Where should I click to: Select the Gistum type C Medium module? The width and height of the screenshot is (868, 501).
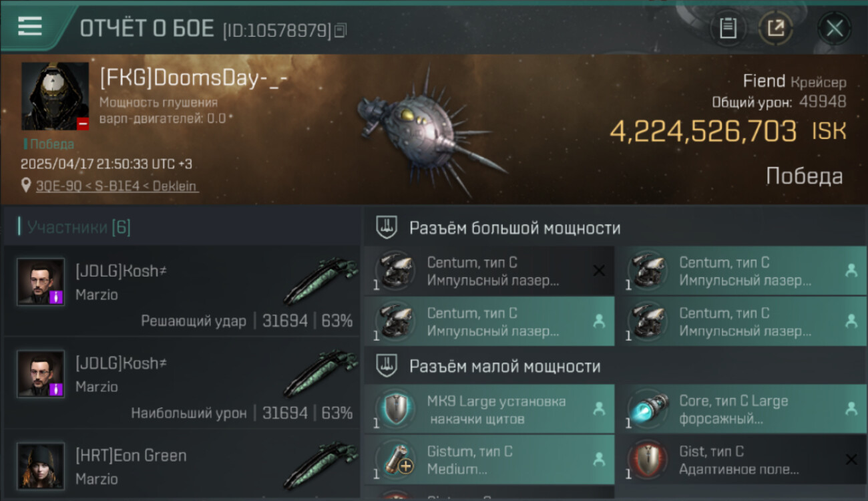(x=489, y=459)
